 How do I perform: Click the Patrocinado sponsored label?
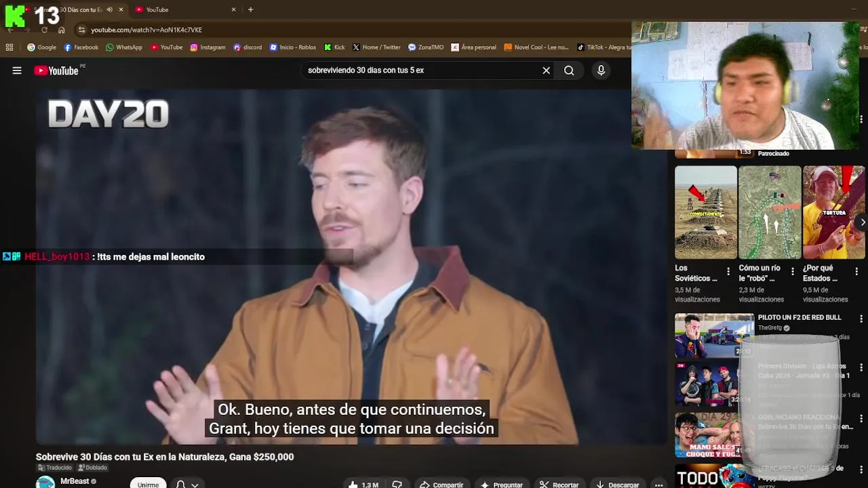[774, 154]
